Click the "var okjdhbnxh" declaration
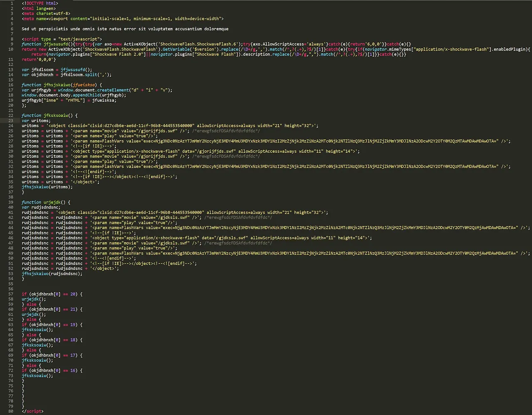This screenshot has width=532, height=415. coord(66,75)
